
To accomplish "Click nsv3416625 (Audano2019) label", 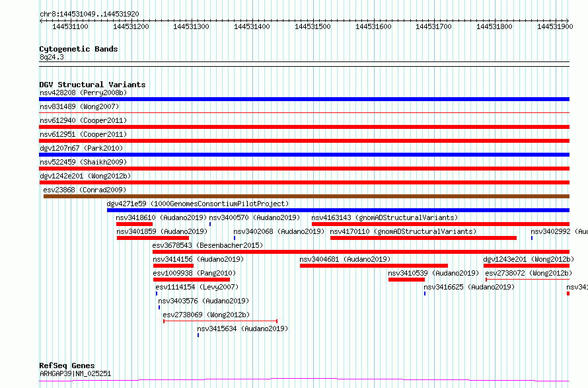I will coord(469,287).
